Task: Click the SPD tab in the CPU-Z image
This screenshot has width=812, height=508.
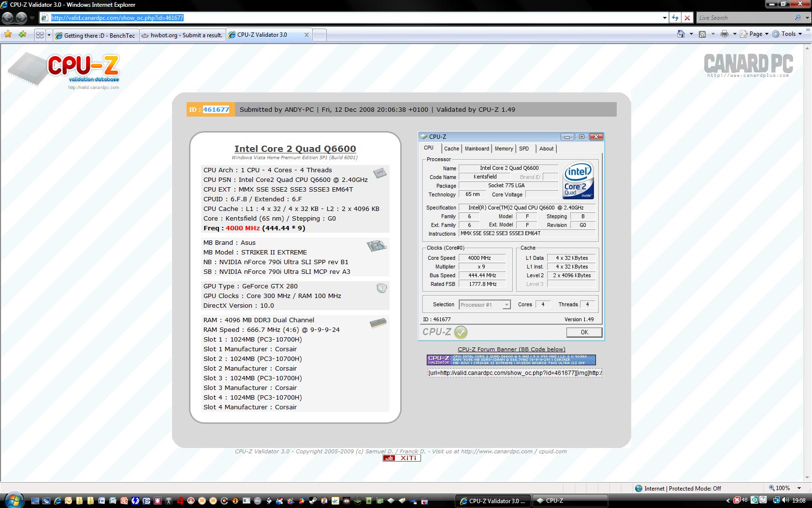Action: tap(524, 149)
